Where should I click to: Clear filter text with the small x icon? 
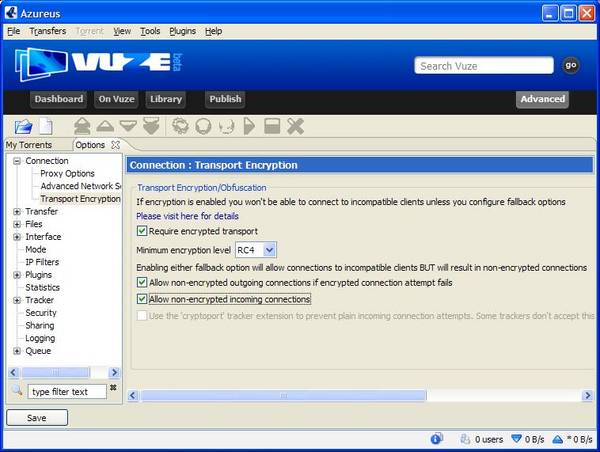pyautogui.click(x=113, y=388)
